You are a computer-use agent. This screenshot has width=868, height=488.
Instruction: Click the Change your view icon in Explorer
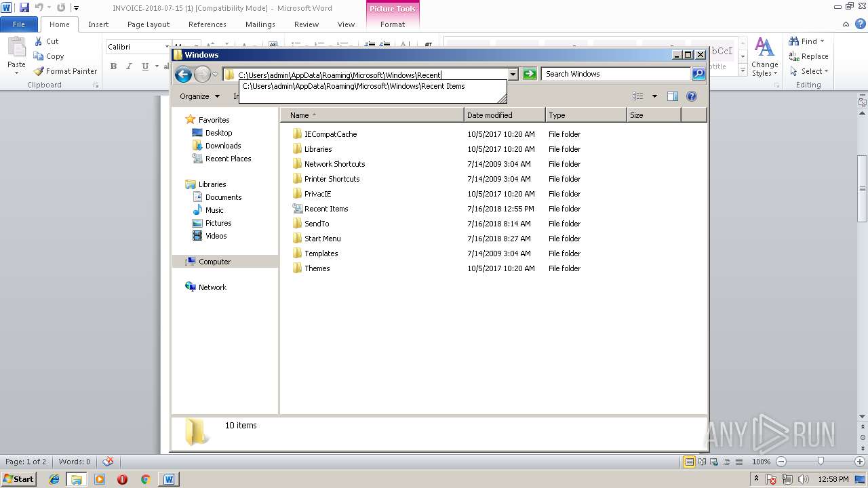coord(638,96)
